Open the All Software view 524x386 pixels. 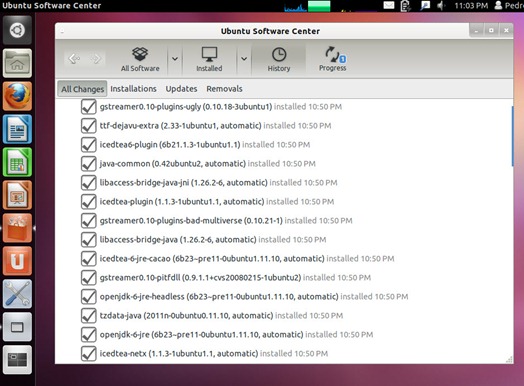[140, 59]
